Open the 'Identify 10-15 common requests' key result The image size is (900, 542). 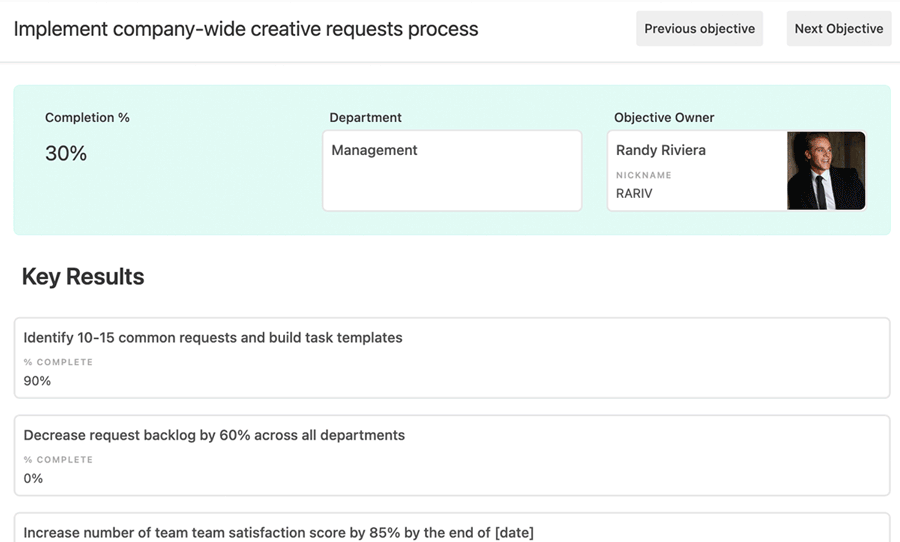(213, 338)
